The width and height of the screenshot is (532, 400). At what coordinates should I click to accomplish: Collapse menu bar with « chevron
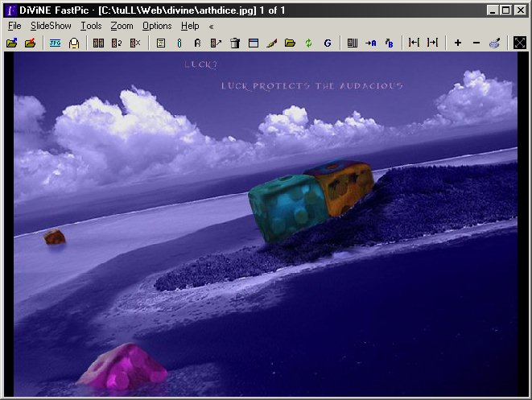pyautogui.click(x=212, y=26)
